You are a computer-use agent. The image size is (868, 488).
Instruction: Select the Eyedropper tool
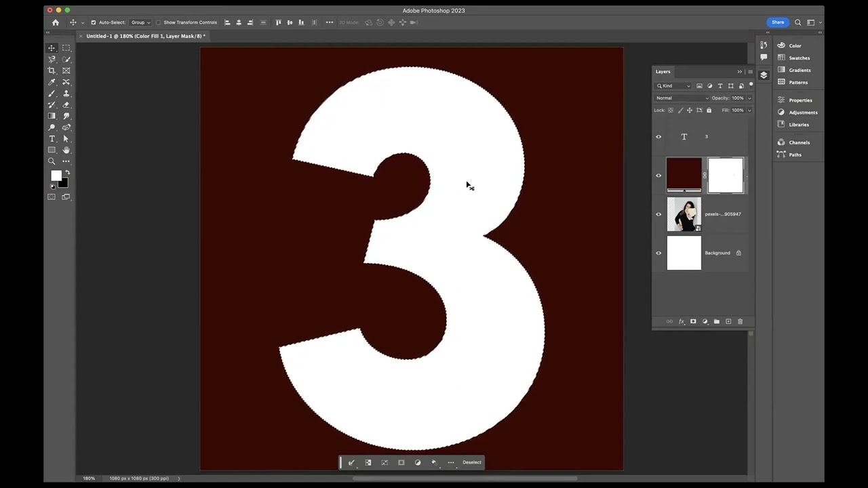pyautogui.click(x=52, y=82)
